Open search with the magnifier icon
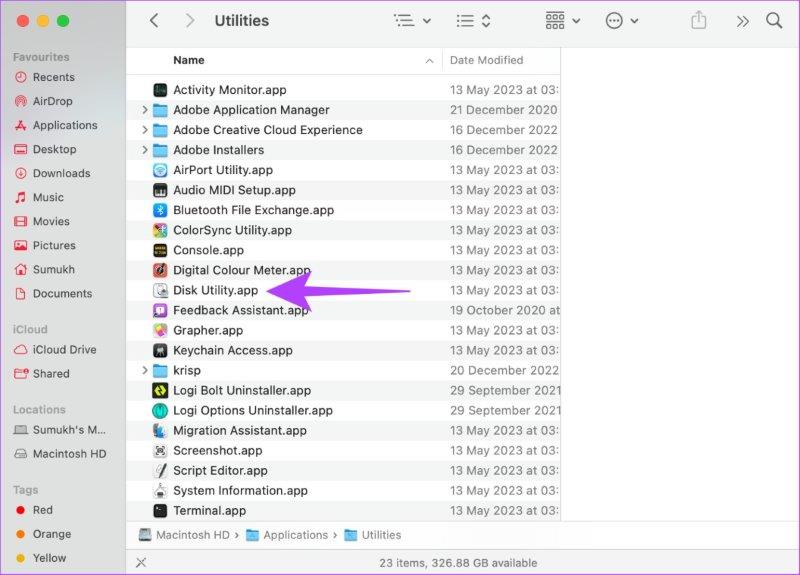This screenshot has width=800, height=575. pos(774,21)
